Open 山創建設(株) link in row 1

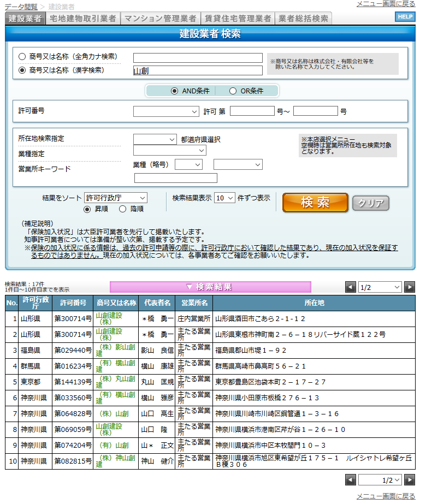click(109, 318)
